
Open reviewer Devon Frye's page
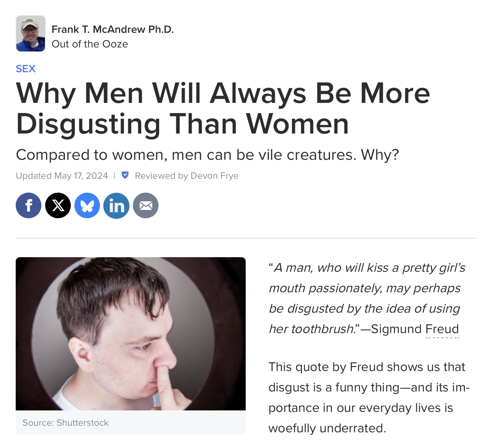(x=214, y=176)
